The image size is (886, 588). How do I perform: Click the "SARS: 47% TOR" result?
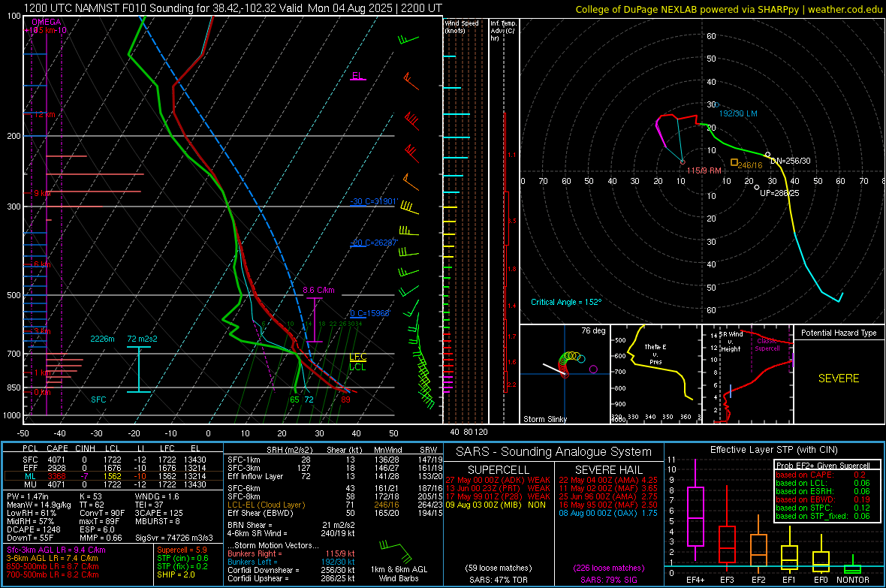499,580
